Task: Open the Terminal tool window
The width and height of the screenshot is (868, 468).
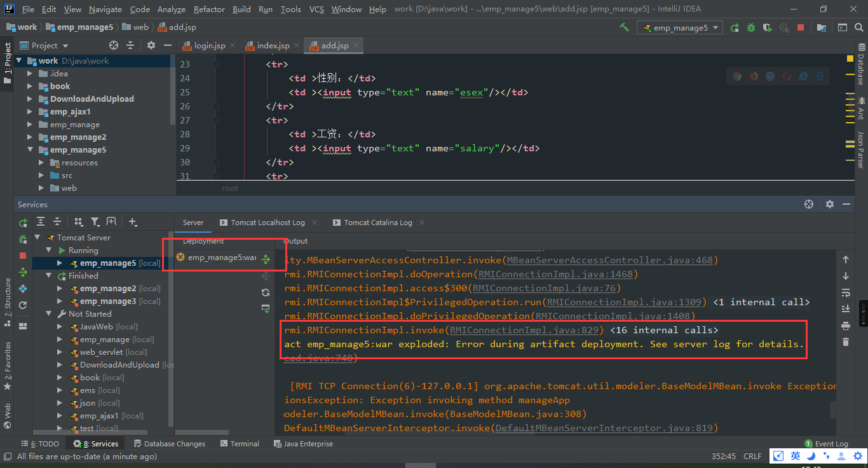Action: click(x=239, y=444)
